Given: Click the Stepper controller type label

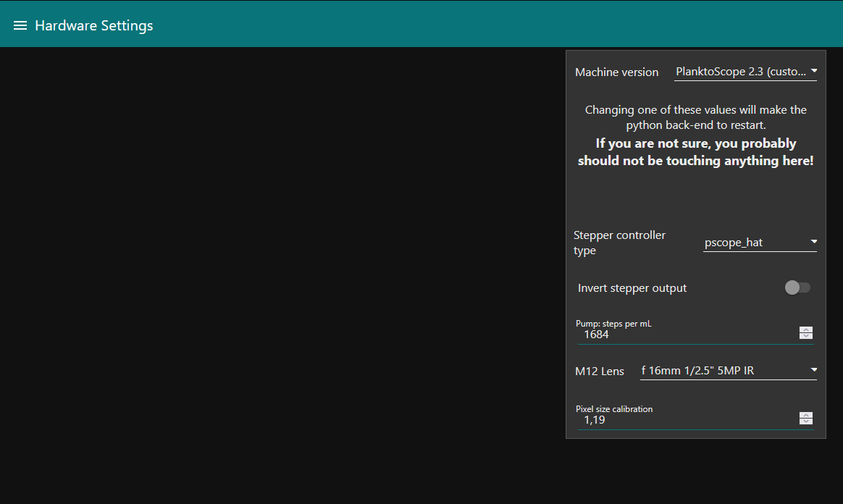Looking at the screenshot, I should pyautogui.click(x=619, y=243).
